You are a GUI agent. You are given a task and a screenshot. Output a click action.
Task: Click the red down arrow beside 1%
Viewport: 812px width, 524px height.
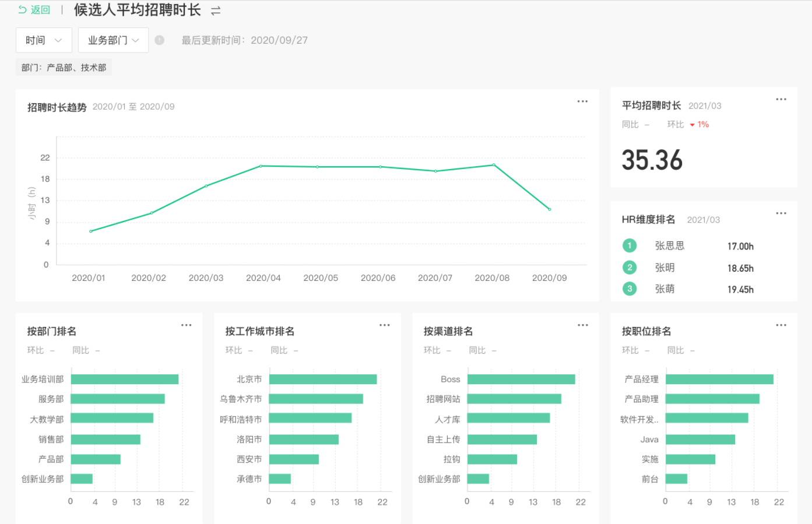(x=693, y=125)
